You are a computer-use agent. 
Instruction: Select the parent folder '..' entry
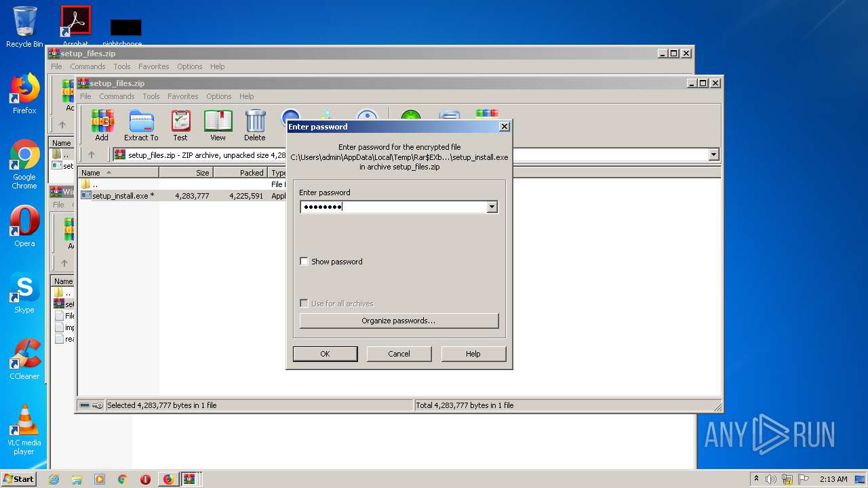tap(90, 184)
